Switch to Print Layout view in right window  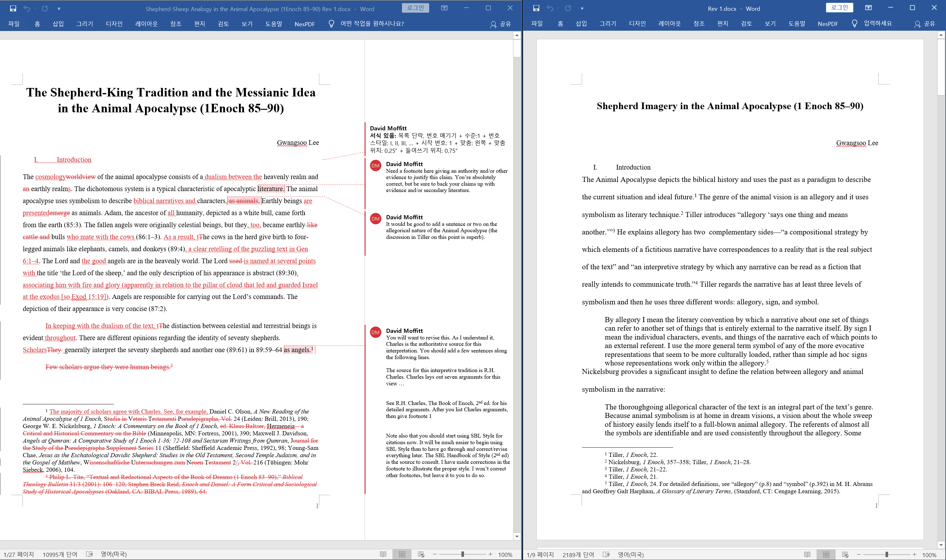[826, 554]
